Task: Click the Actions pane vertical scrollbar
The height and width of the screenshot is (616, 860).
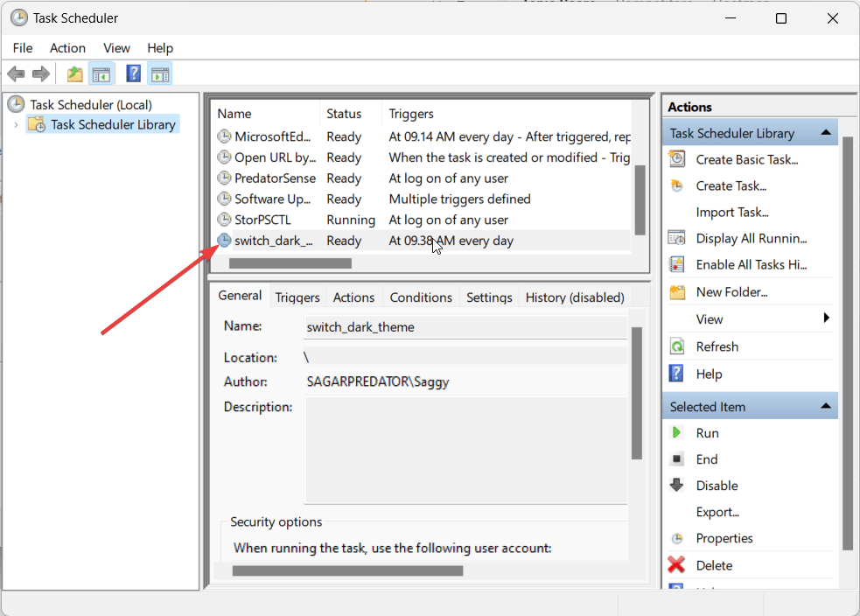Action: click(x=848, y=343)
